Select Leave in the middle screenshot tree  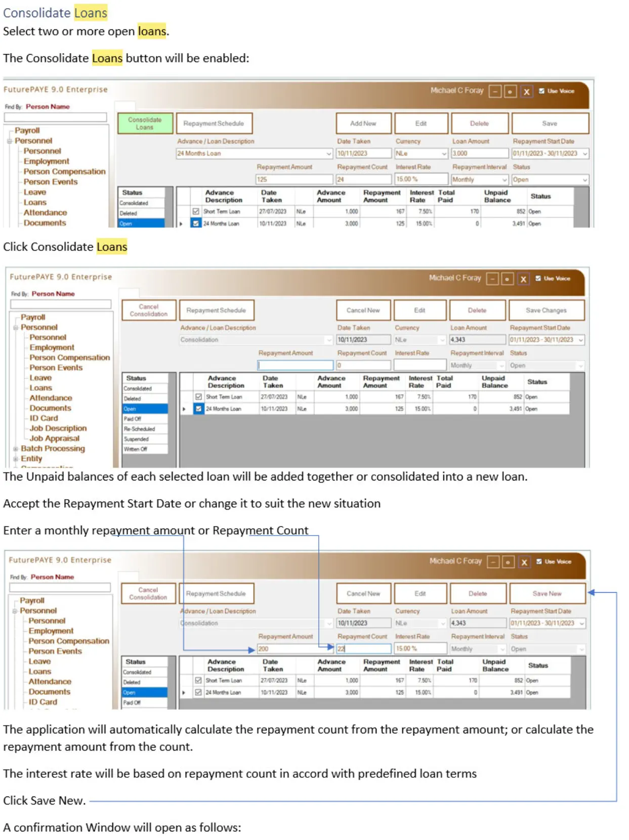pyautogui.click(x=40, y=378)
